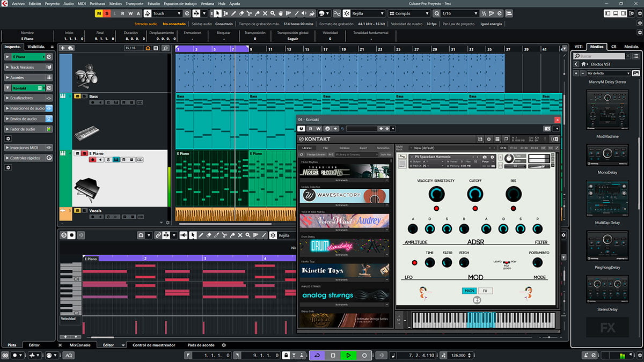Select the Eraser tool in top toolbar
Viewport: 644px width, 362px height.
tap(241, 13)
